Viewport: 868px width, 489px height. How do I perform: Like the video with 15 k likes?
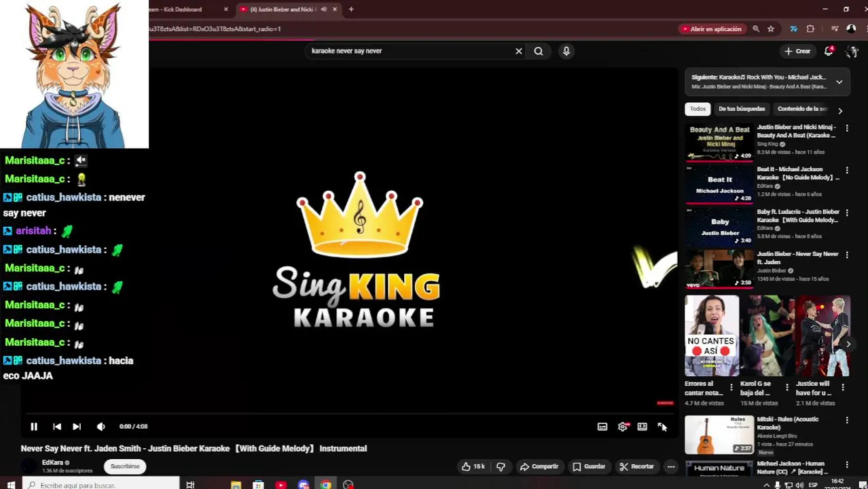click(x=473, y=467)
